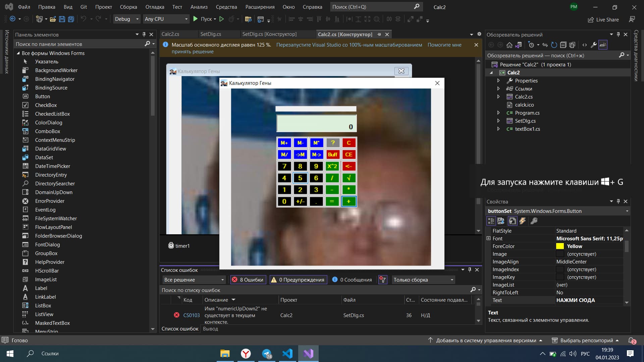
Task: Open the CS0103 error code link
Action: tap(192, 315)
